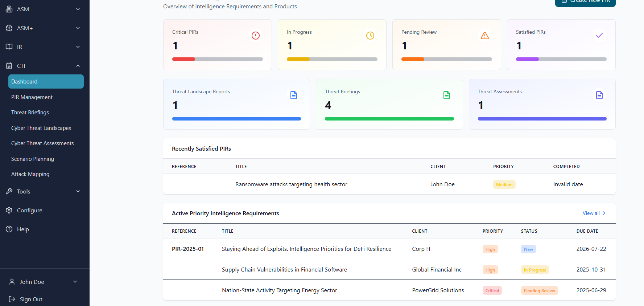The height and width of the screenshot is (306, 644).
Task: Go to Attack Mapping in sidebar
Action: [x=30, y=174]
